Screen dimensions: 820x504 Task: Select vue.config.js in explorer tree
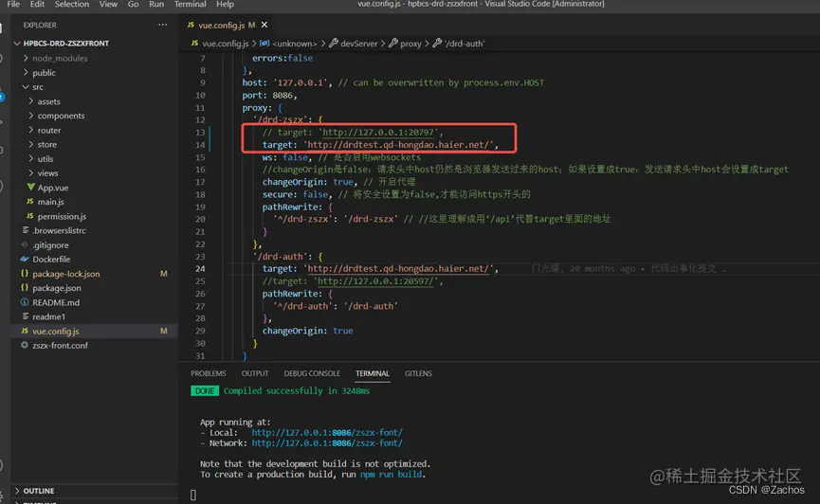[94, 332]
